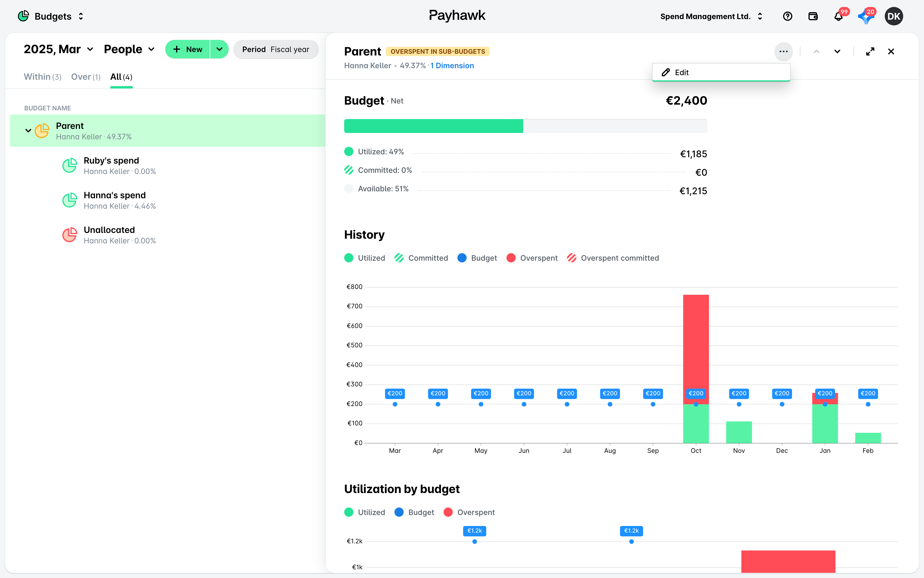This screenshot has height=578, width=924.
Task: Click the Period Fiscal year button
Action: [x=276, y=49]
